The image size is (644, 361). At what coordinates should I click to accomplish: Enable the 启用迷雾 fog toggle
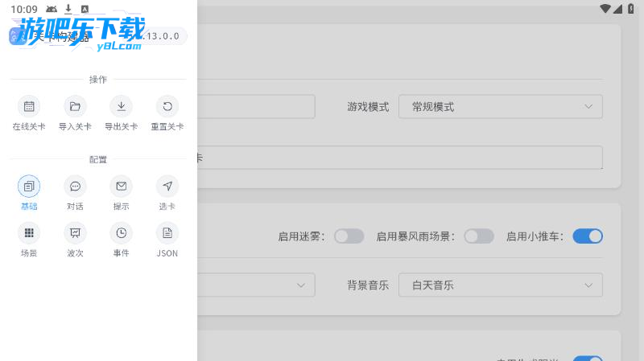(x=349, y=236)
